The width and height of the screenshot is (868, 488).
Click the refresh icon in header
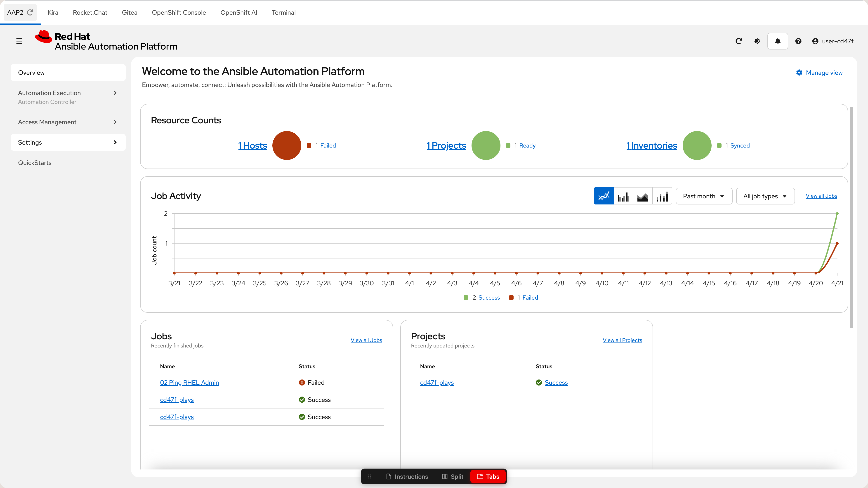[x=739, y=41]
